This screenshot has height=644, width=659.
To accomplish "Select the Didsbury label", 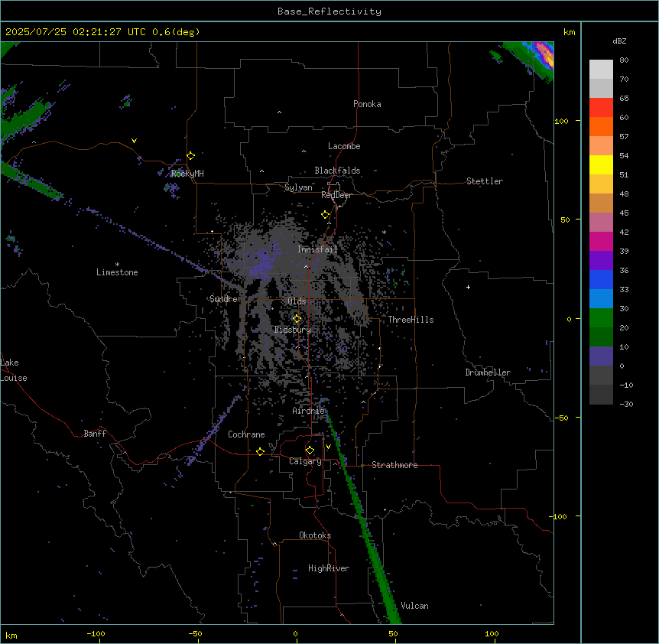I will click(x=293, y=330).
